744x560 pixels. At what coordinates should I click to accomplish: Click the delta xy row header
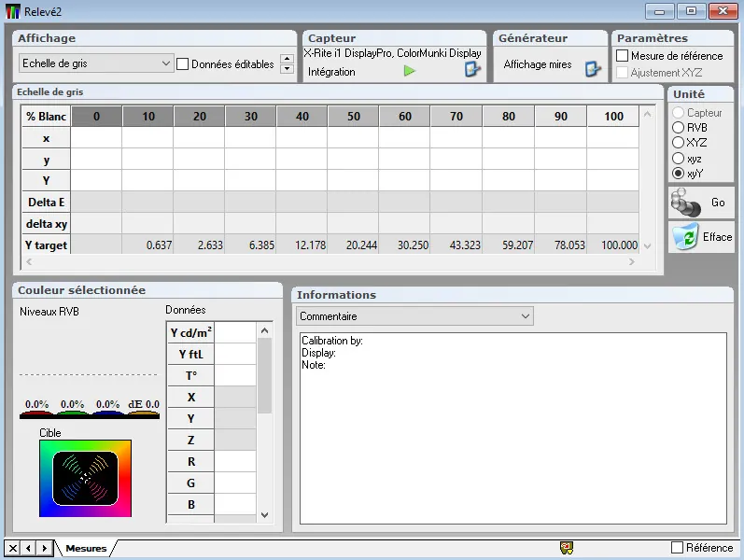(46, 223)
